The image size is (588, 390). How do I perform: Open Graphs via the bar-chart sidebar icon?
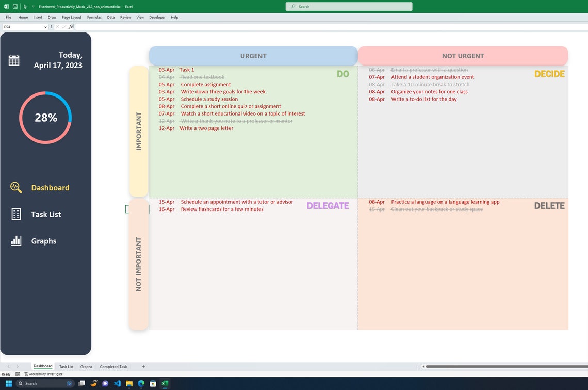[16, 241]
